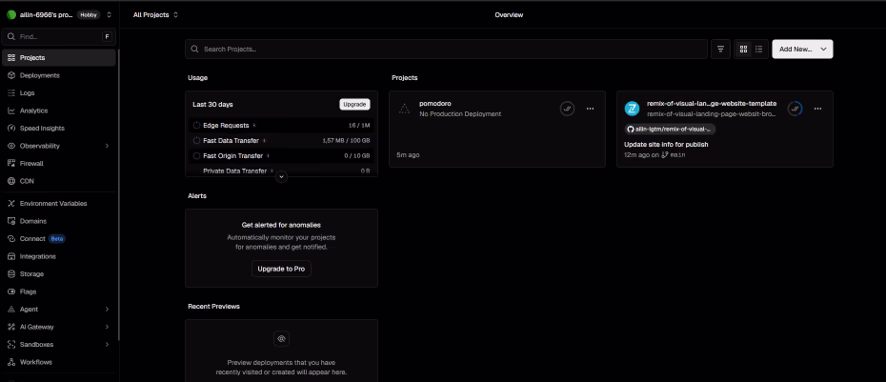Click the Domains icon in sidebar

(11, 221)
